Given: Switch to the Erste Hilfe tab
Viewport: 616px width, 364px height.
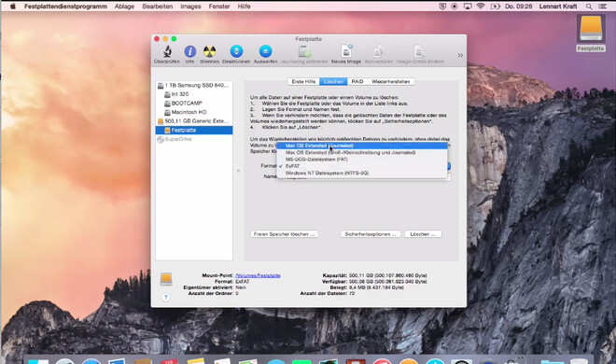Looking at the screenshot, I should tap(303, 82).
